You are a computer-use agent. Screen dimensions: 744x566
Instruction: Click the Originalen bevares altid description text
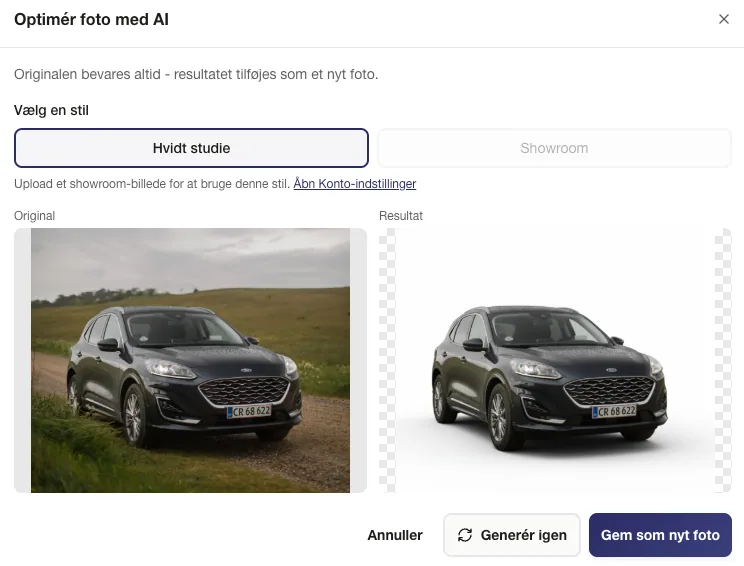(196, 74)
